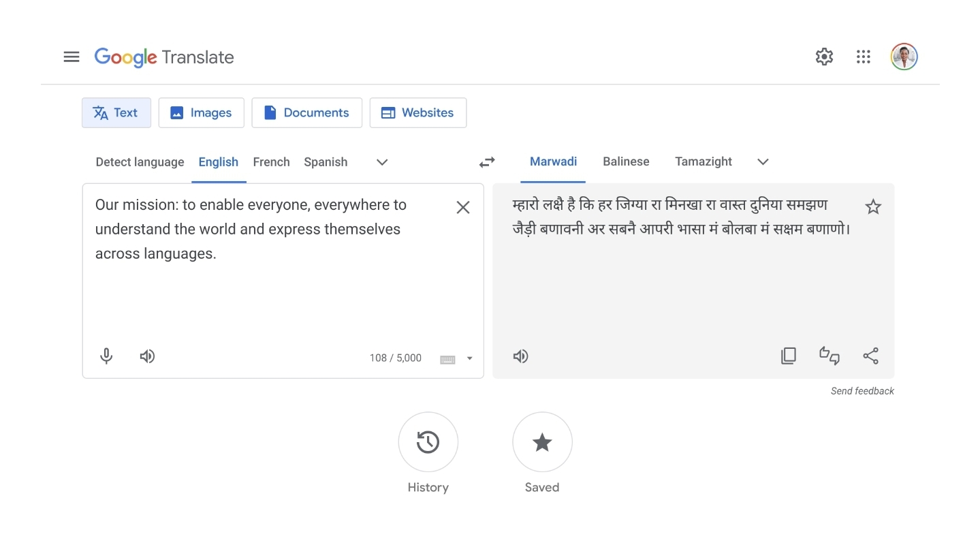
Task: Open the hamburger main menu
Action: (72, 57)
